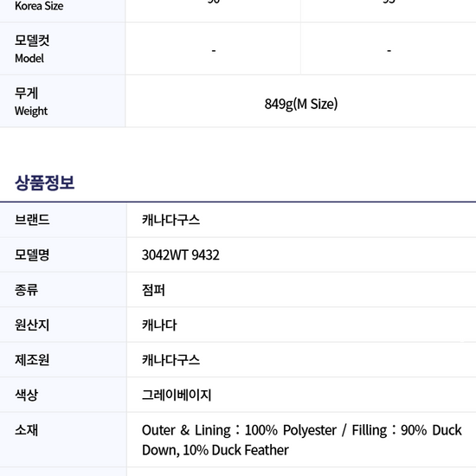This screenshot has width=476, height=476.
Task: Click the Korea Size row label
Action: point(39,6)
